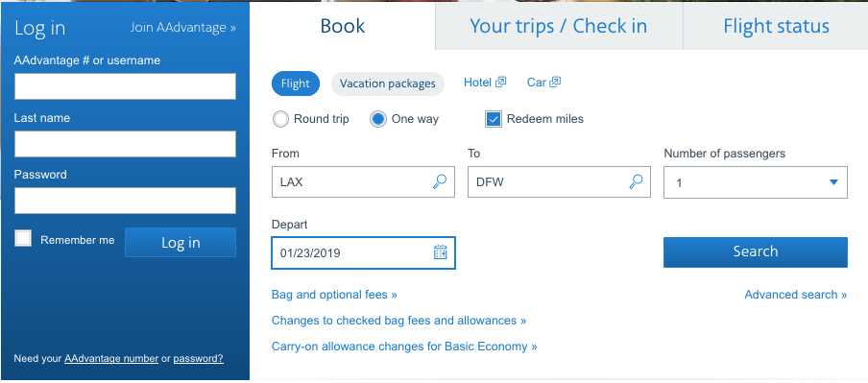Image resolution: width=868 pixels, height=383 pixels.
Task: Switch to Your trips / Check in tab
Action: click(x=559, y=27)
